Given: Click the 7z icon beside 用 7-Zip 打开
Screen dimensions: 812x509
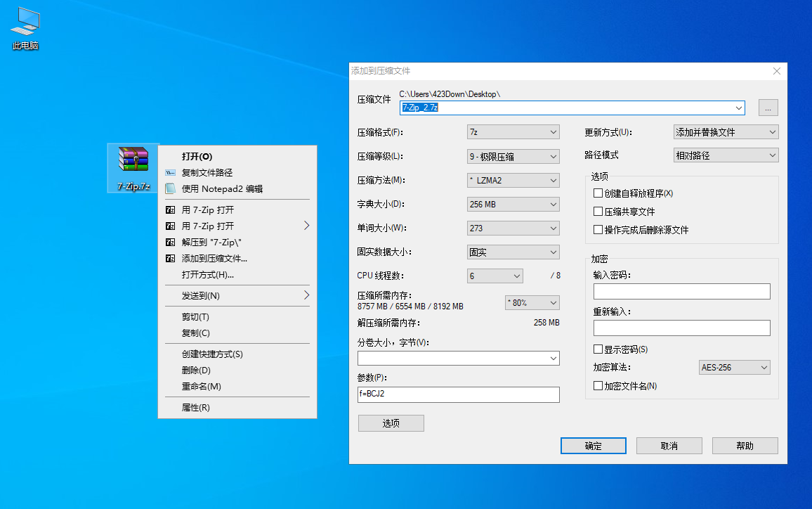Looking at the screenshot, I should tap(169, 210).
